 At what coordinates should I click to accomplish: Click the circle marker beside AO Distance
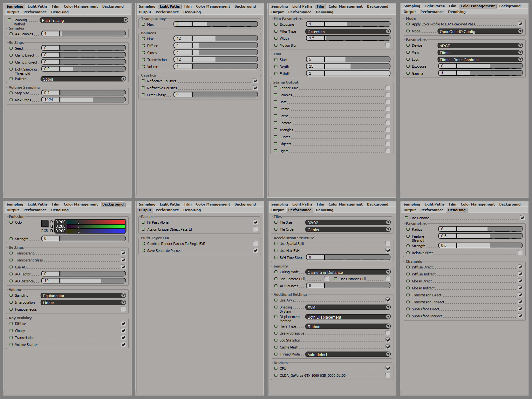pos(11,281)
